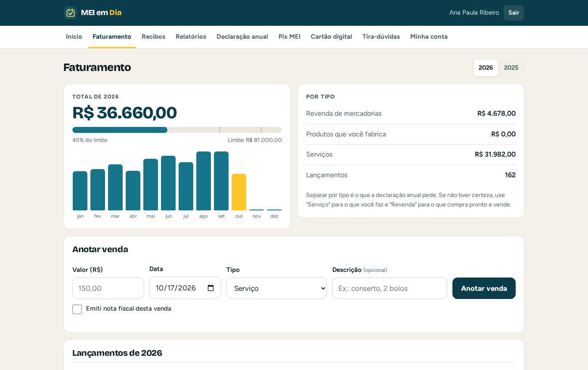Open the Tira-dúvidas tab
Image resolution: width=588 pixels, height=370 pixels.
pyautogui.click(x=381, y=37)
